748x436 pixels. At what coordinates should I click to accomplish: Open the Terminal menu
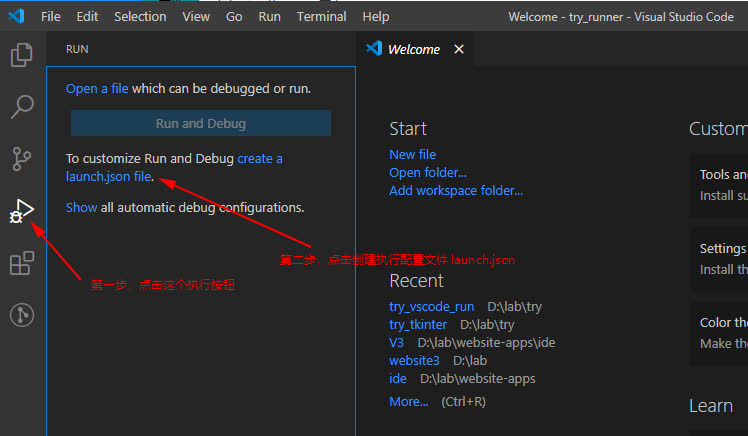pos(322,17)
